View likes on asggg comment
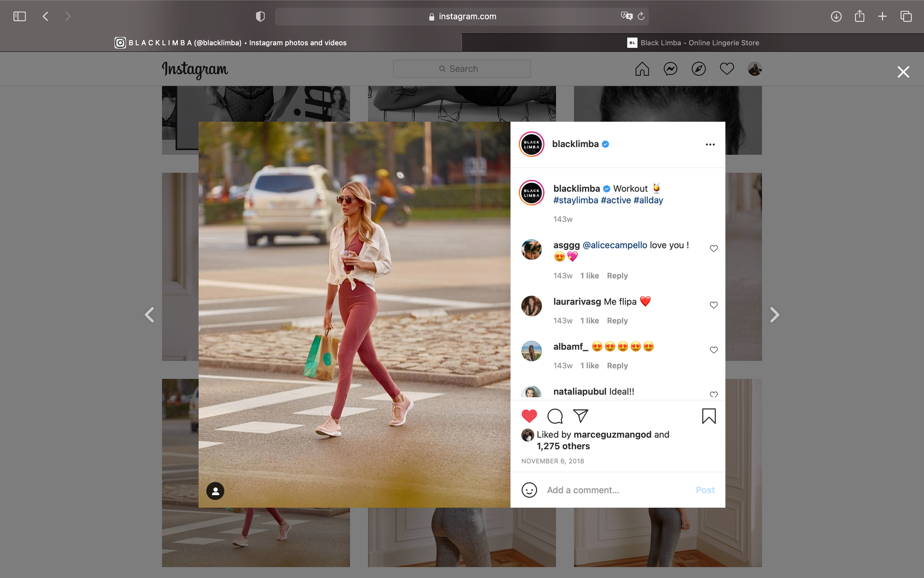Screen dimensions: 924x578 [589, 276]
